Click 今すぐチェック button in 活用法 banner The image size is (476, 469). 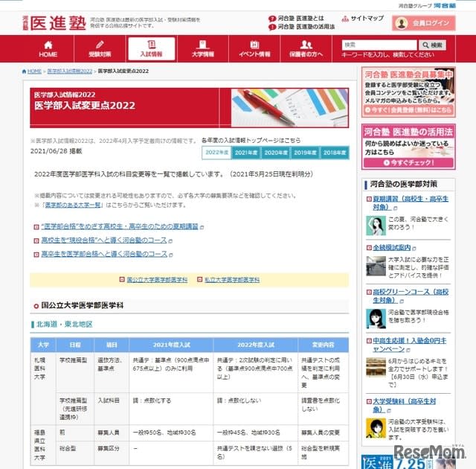(x=408, y=163)
